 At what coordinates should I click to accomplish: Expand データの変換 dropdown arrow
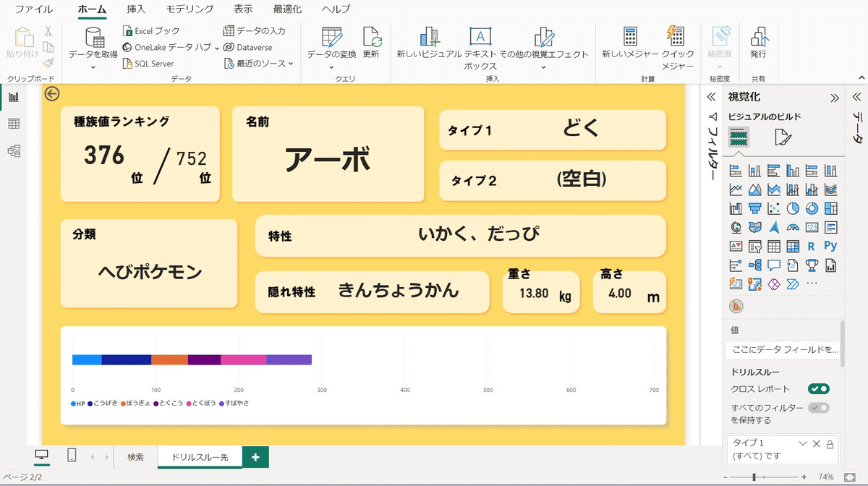click(x=332, y=67)
